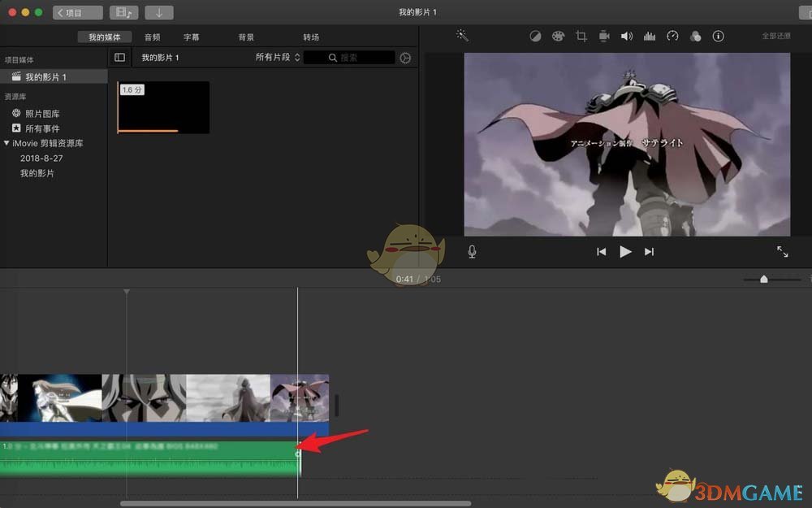The image size is (812, 508).
Task: Open volume adjustment controls
Action: tap(627, 36)
